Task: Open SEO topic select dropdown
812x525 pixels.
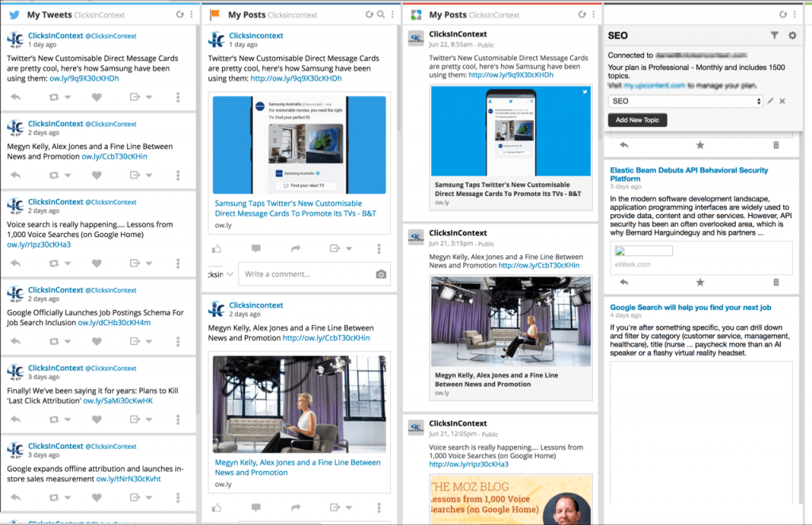Action: coord(685,101)
